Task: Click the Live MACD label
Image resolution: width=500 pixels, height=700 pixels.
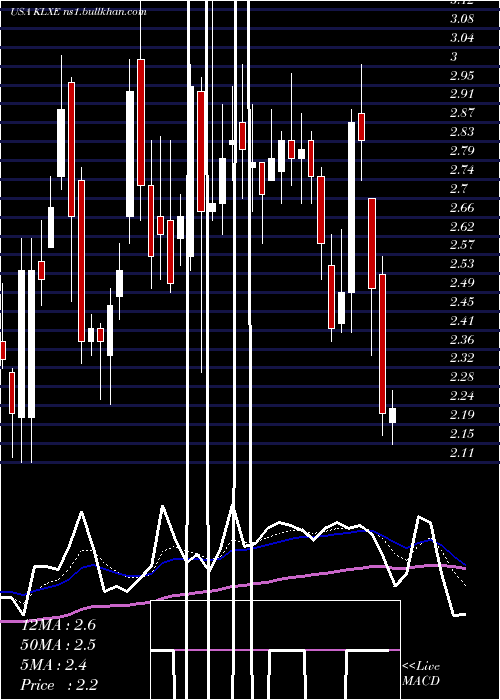Action: [x=421, y=673]
